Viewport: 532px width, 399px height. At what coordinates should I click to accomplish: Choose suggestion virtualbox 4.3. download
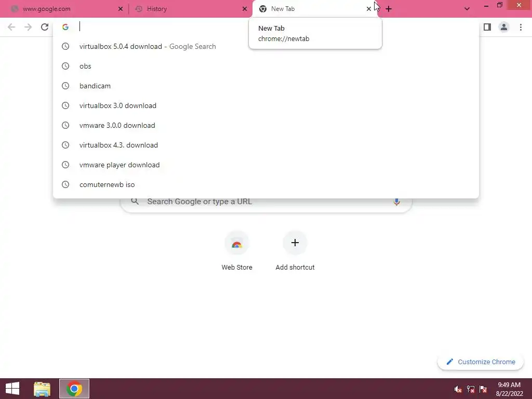(266, 145)
